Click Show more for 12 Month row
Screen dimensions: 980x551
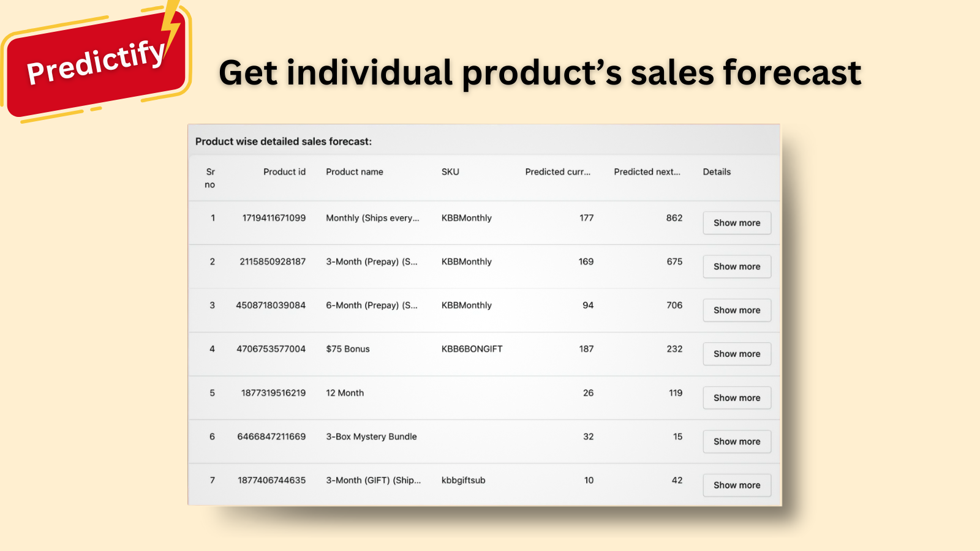(737, 398)
